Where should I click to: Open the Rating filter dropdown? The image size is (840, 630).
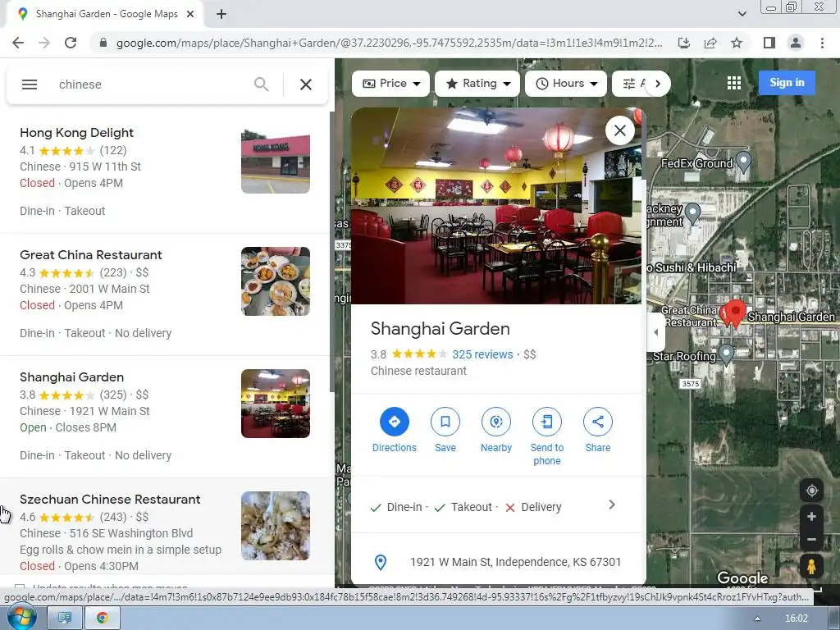point(477,84)
